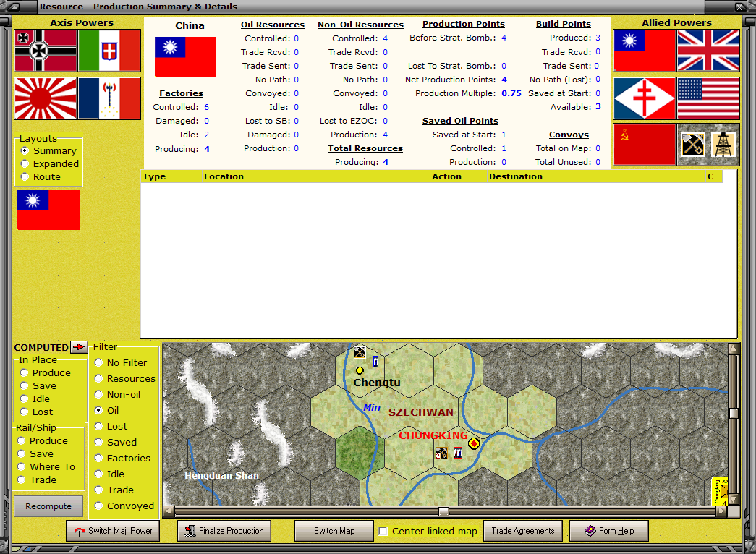Screen dimensions: 756x554
Task: Click the large China flag in summary header
Action: pos(185,57)
